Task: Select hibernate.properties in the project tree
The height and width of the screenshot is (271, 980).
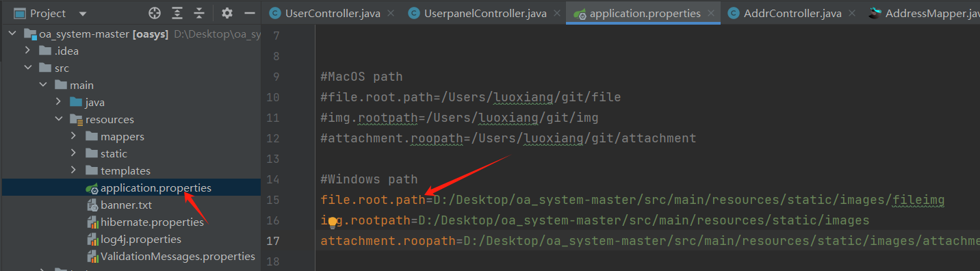Action: 152,222
